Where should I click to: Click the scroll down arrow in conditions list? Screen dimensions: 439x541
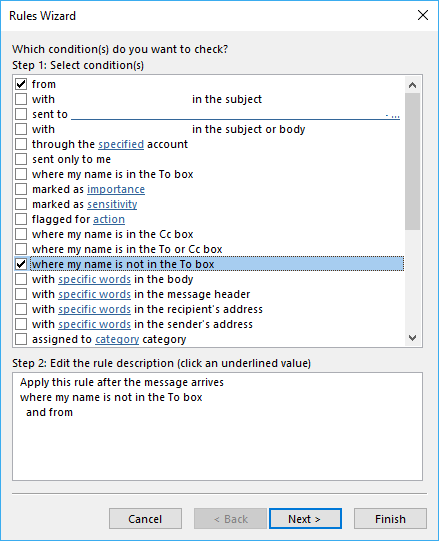pyautogui.click(x=412, y=337)
